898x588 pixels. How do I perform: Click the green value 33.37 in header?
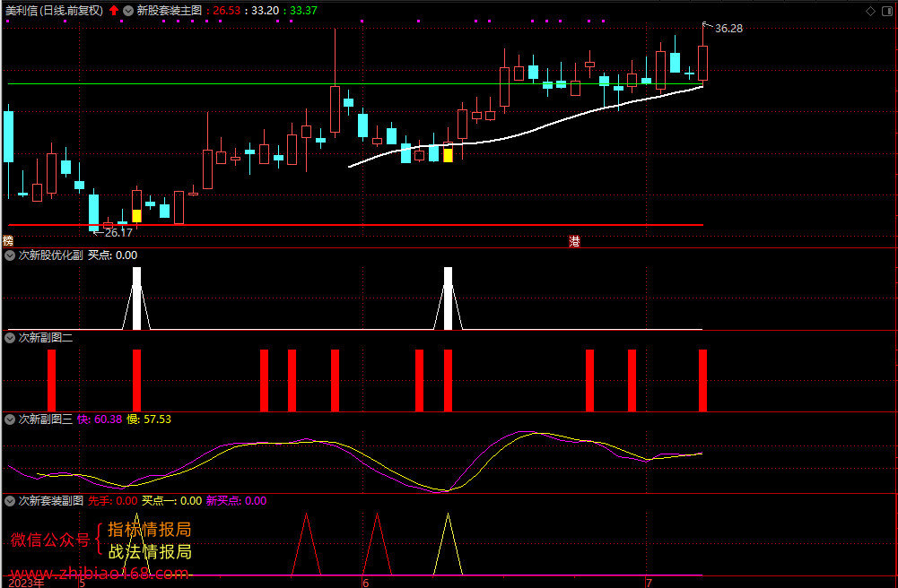(x=303, y=10)
